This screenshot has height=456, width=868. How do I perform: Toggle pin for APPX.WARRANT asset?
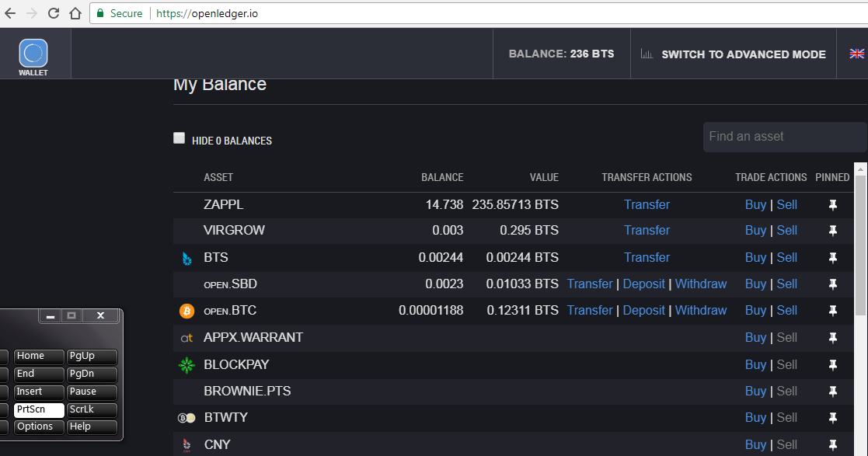(832, 338)
